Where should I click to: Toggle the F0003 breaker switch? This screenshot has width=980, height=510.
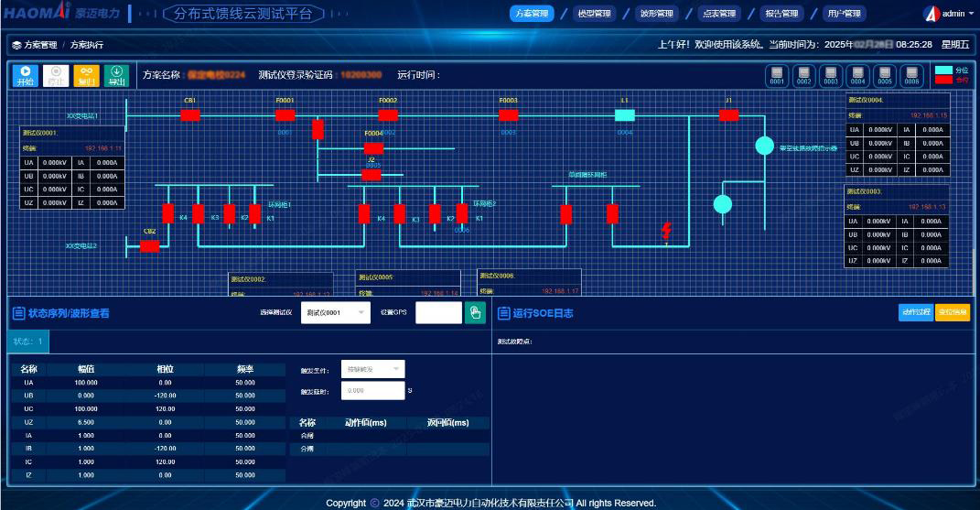509,114
